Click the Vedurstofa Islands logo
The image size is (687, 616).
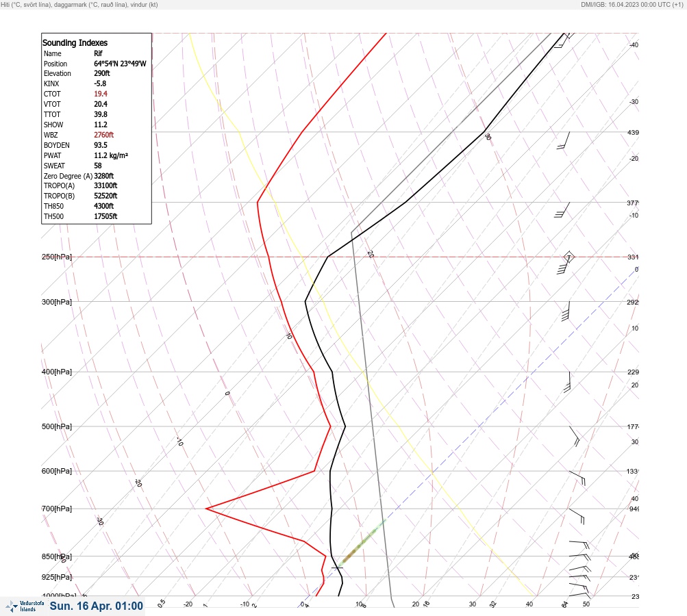click(25, 606)
